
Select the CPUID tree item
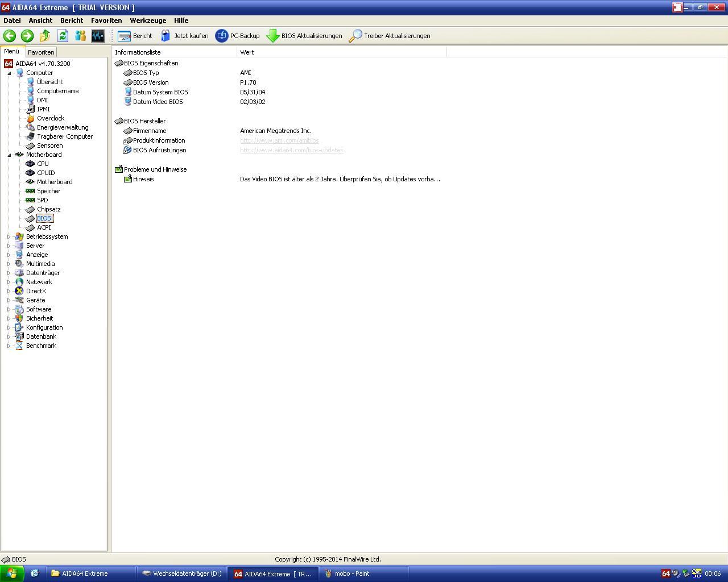[45, 173]
